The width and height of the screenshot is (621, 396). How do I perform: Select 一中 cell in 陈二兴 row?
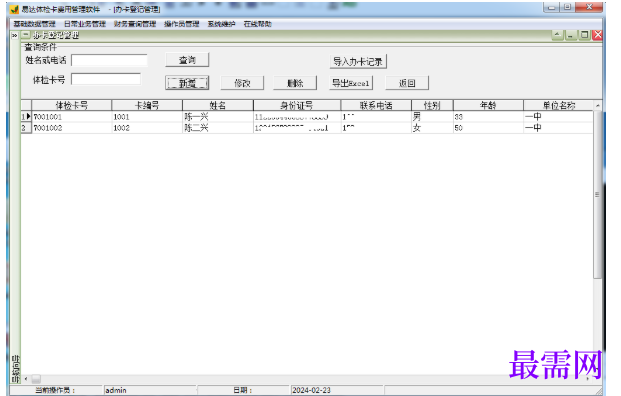coord(558,128)
